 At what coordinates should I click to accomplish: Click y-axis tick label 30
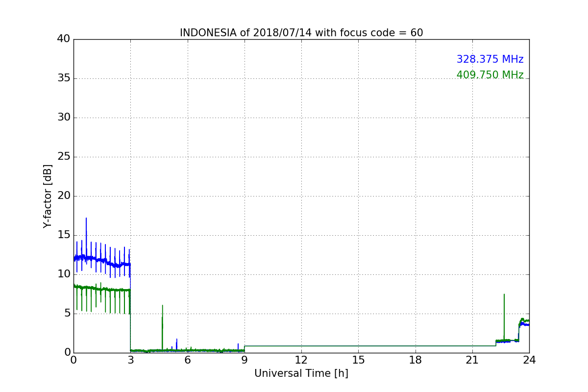tap(63, 118)
